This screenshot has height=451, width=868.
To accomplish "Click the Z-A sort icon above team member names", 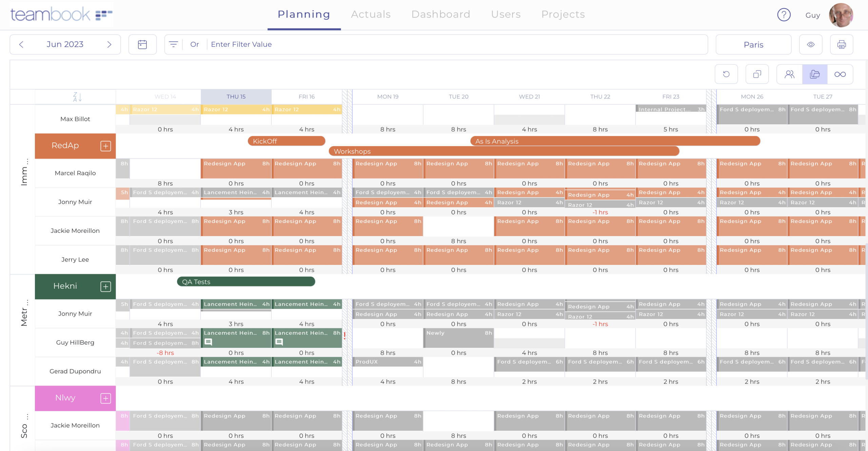I will (77, 97).
